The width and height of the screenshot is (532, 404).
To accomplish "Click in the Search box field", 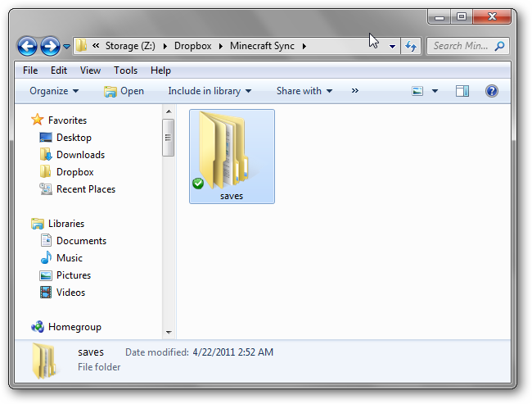I will tap(462, 46).
